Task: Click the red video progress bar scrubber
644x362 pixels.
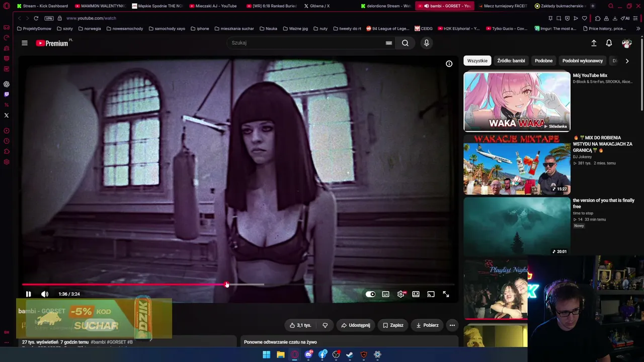Action: click(226, 285)
